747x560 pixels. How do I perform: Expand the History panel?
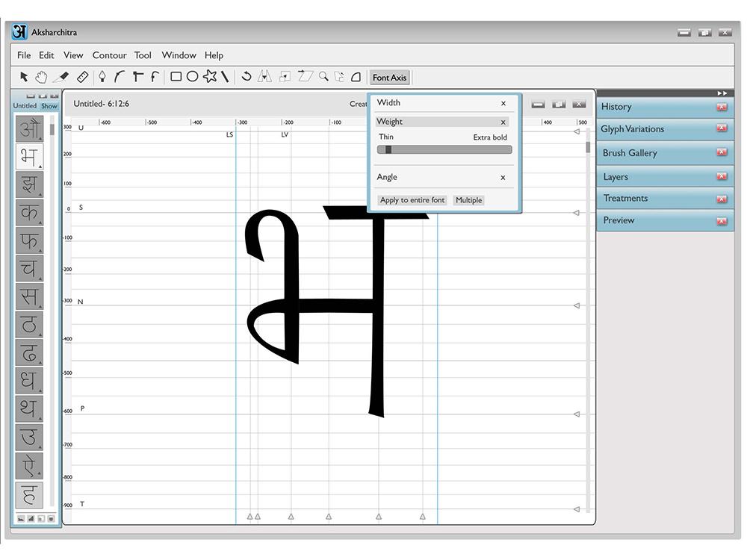tap(665, 107)
